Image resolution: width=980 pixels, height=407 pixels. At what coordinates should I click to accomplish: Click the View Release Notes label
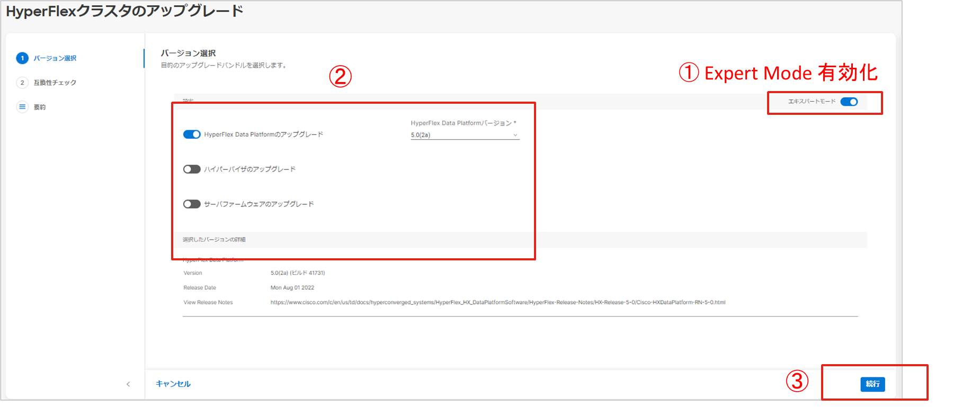208,303
